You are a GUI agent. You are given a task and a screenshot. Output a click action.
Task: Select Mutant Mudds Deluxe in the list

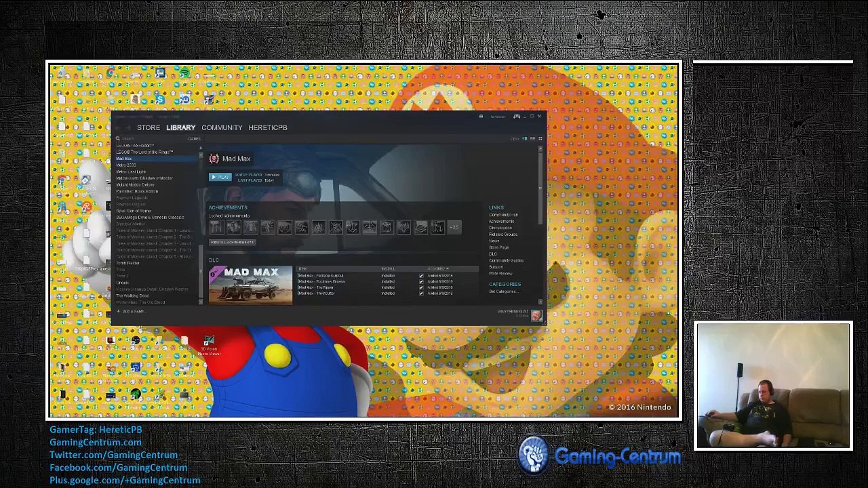[135, 184]
